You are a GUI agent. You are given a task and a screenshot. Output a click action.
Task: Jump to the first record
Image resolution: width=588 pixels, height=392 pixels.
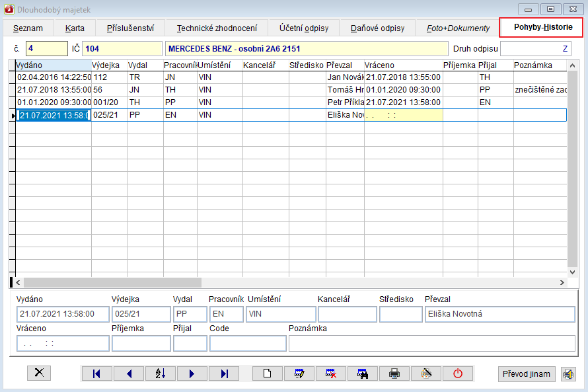click(x=96, y=373)
